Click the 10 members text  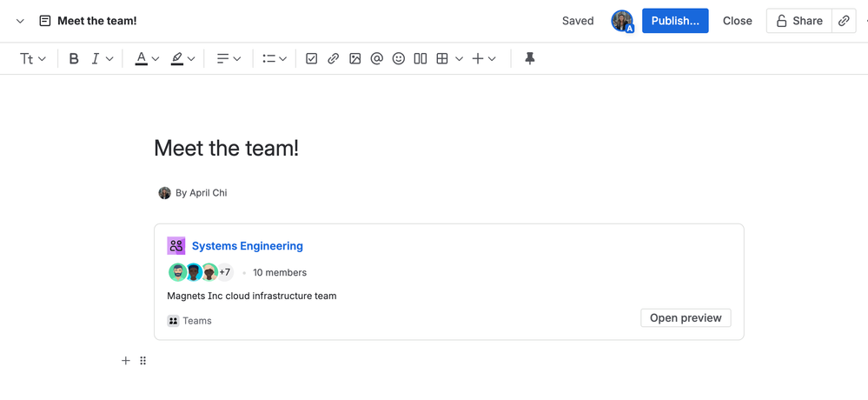(x=280, y=272)
